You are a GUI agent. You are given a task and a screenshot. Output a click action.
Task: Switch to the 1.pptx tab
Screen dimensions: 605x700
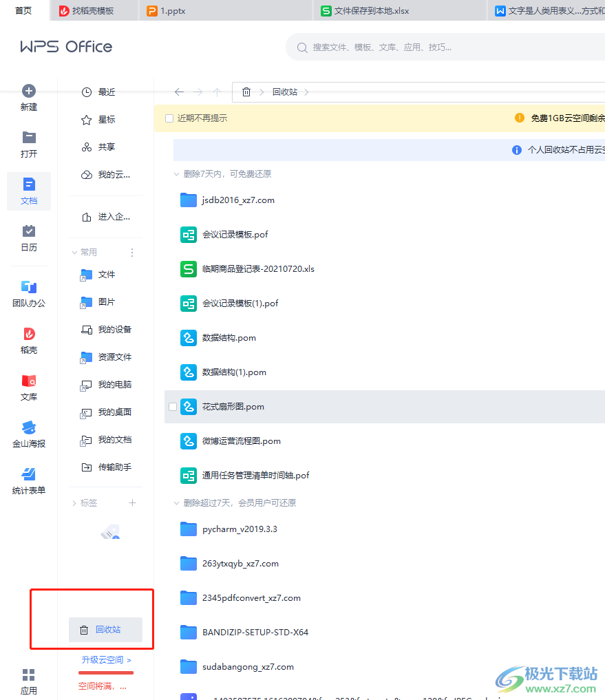click(x=226, y=11)
